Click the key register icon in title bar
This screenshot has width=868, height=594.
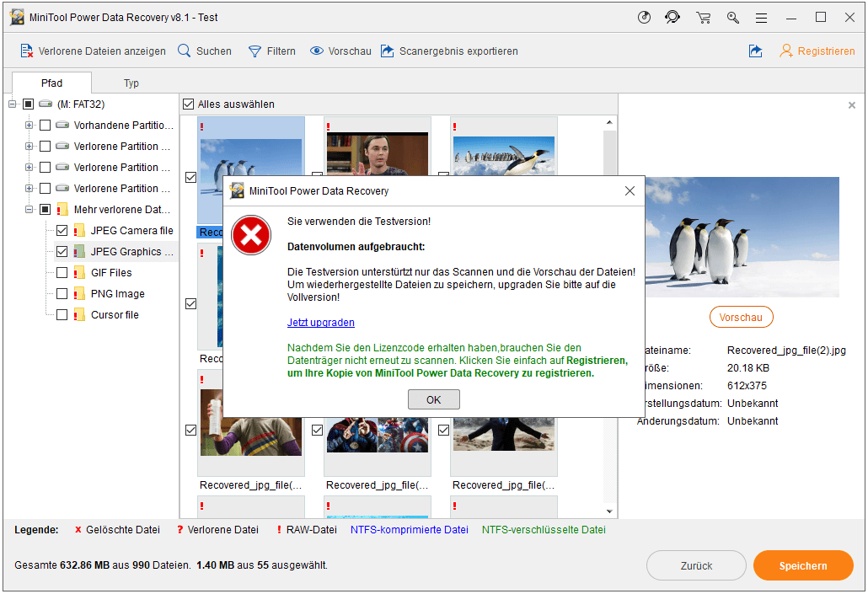(733, 18)
